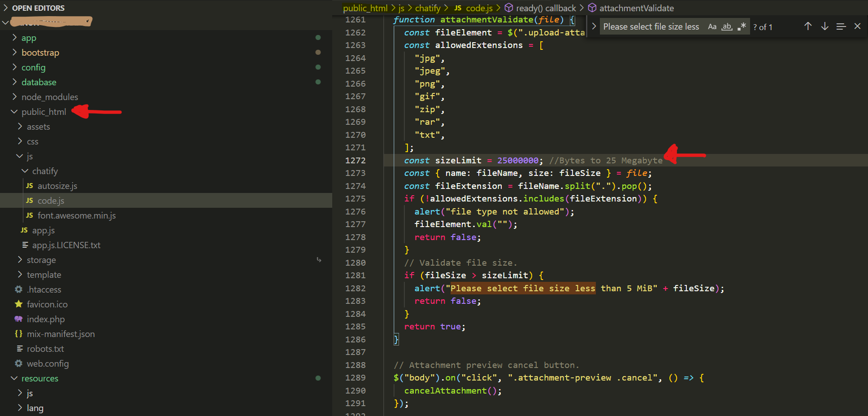Click the gear icon next to web.config
This screenshot has height=416, width=868.
coord(18,363)
